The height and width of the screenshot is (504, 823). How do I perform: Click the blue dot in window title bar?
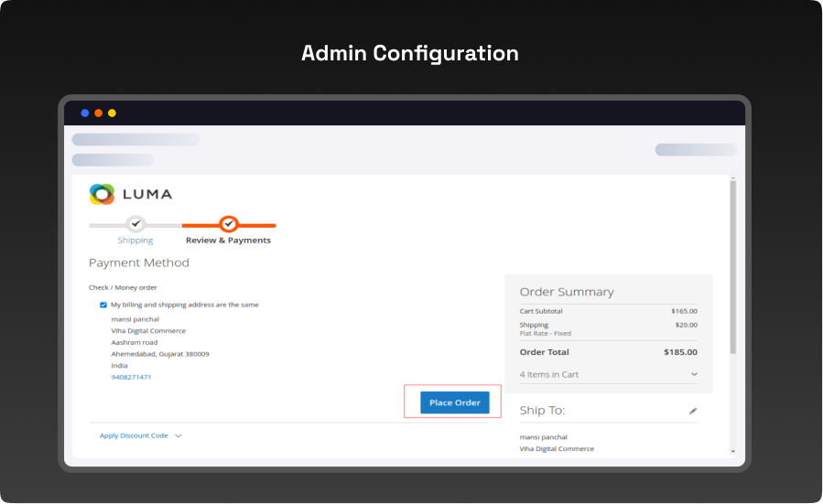[85, 113]
